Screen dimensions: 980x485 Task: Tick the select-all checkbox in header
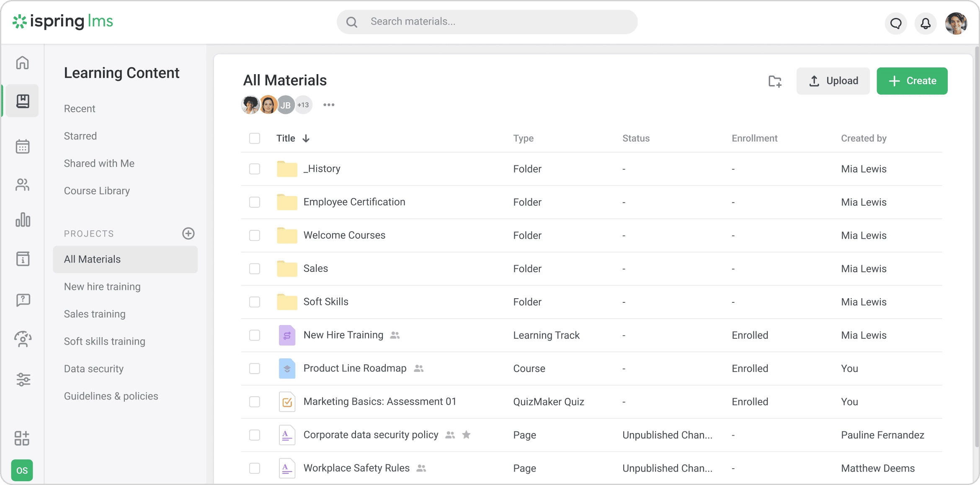255,138
